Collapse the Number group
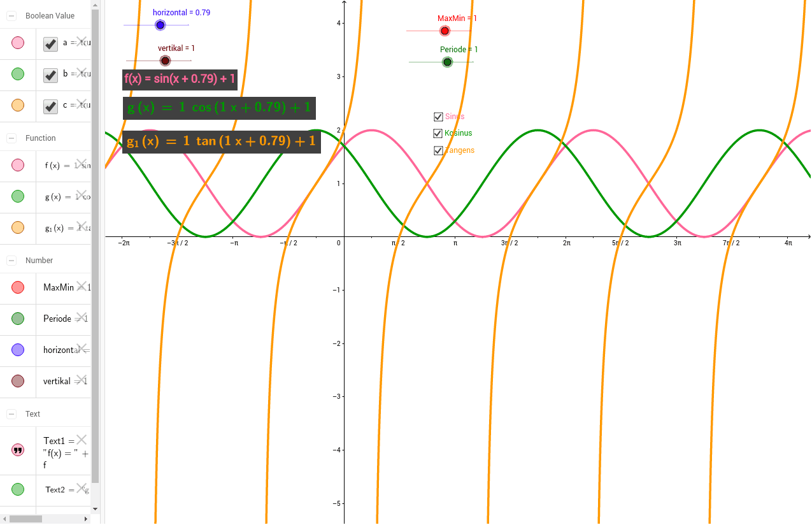Image resolution: width=812 pixels, height=525 pixels. click(11, 261)
